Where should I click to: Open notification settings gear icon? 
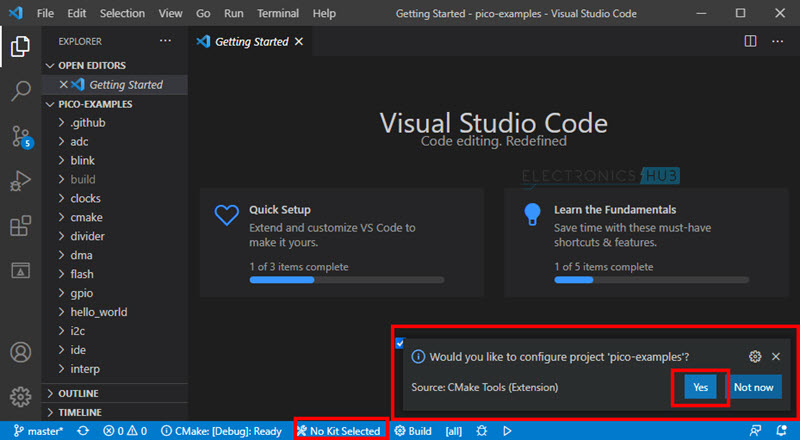(755, 356)
